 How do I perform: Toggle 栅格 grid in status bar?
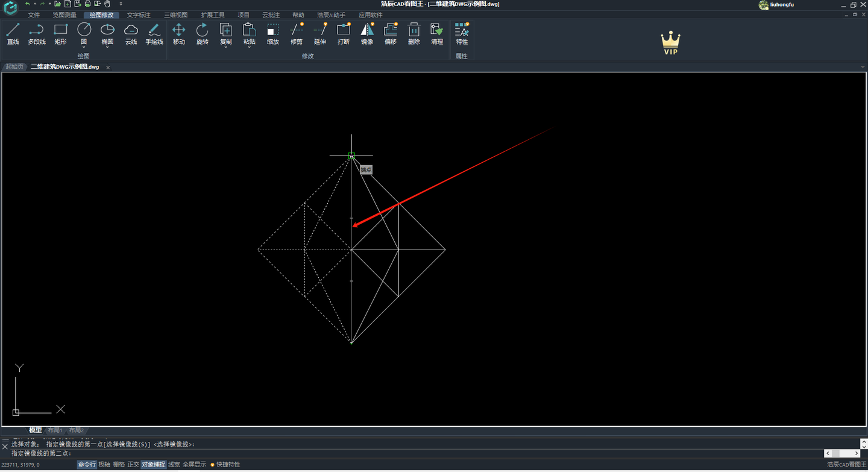[119, 465]
